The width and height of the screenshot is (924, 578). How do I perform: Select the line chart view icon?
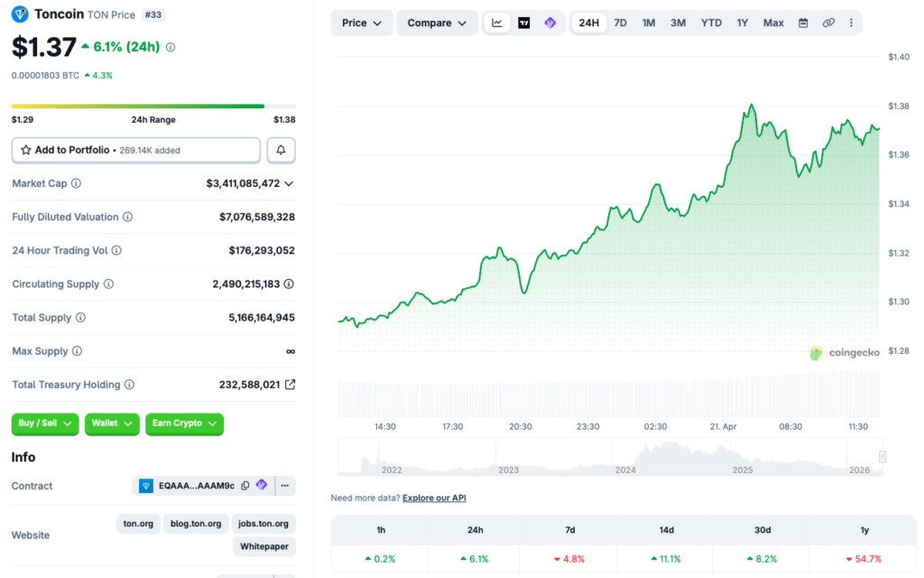(497, 23)
